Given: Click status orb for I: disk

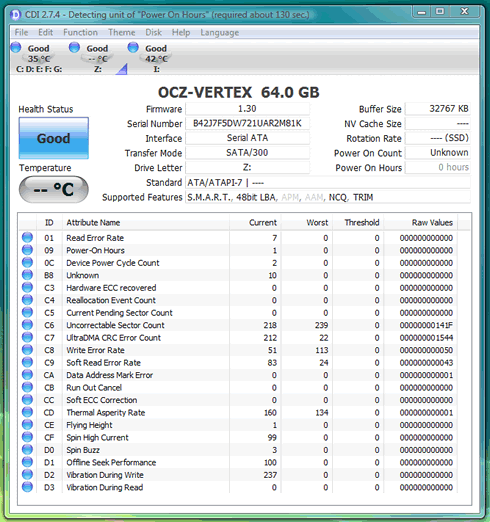Looking at the screenshot, I should (133, 47).
